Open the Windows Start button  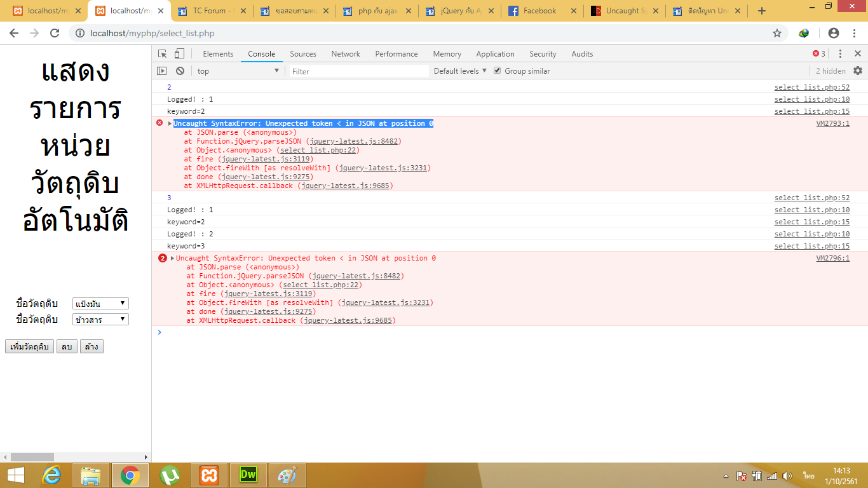pyautogui.click(x=15, y=475)
